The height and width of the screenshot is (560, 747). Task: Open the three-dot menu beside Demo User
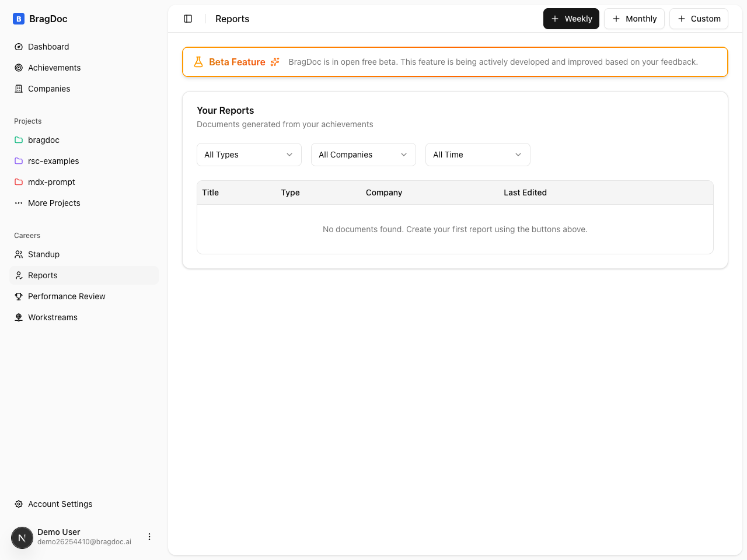[x=149, y=537]
